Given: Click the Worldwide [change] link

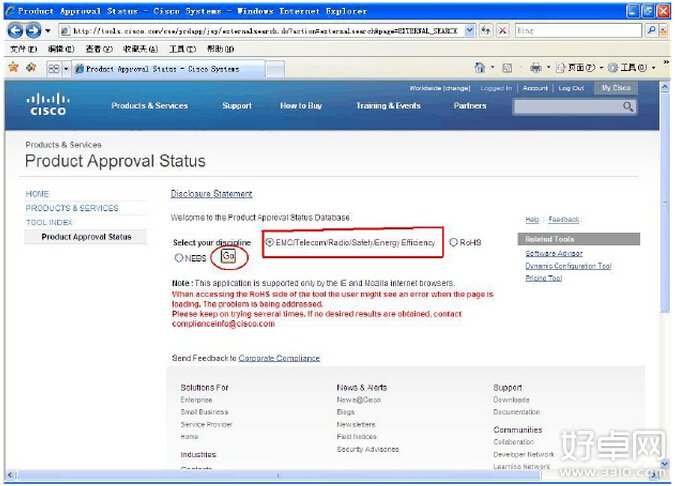Looking at the screenshot, I should (440, 88).
